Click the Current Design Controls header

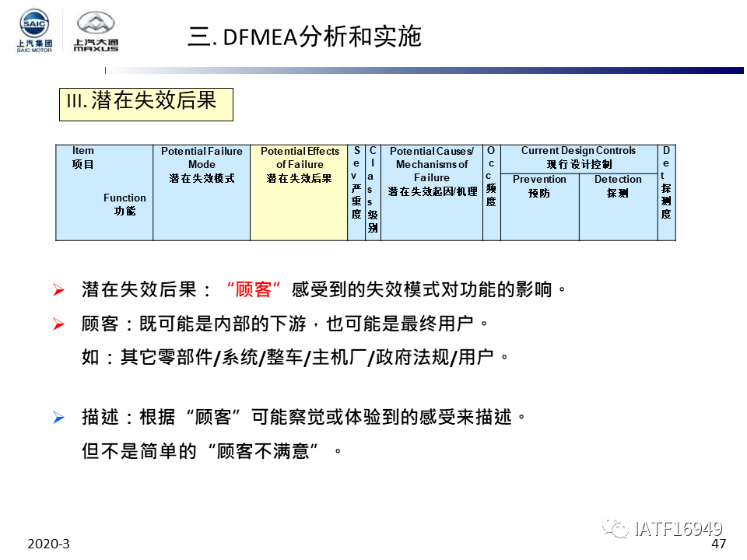coord(578,157)
